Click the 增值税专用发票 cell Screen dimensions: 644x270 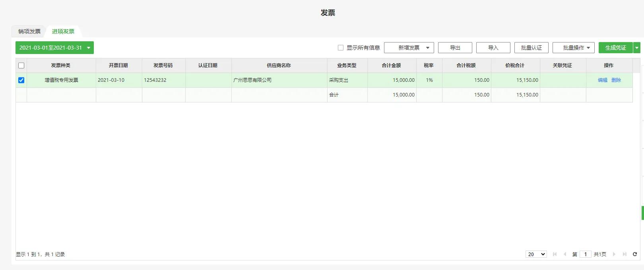tap(61, 80)
